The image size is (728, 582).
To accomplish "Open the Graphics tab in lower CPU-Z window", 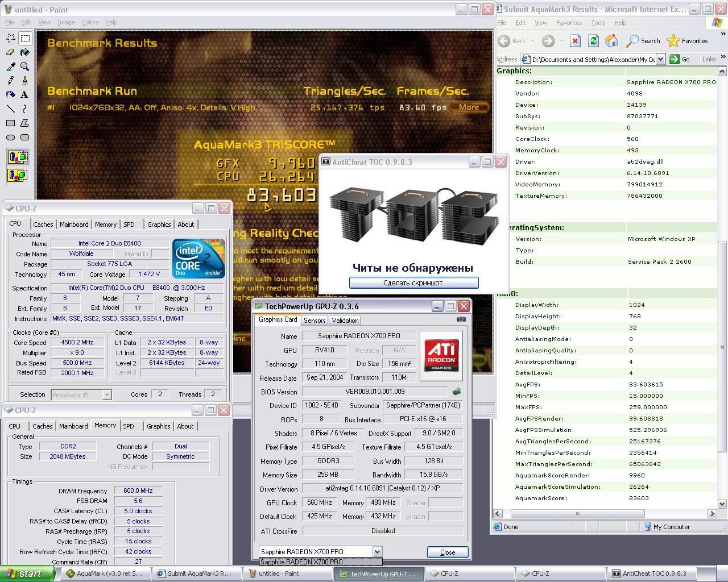I will [158, 426].
